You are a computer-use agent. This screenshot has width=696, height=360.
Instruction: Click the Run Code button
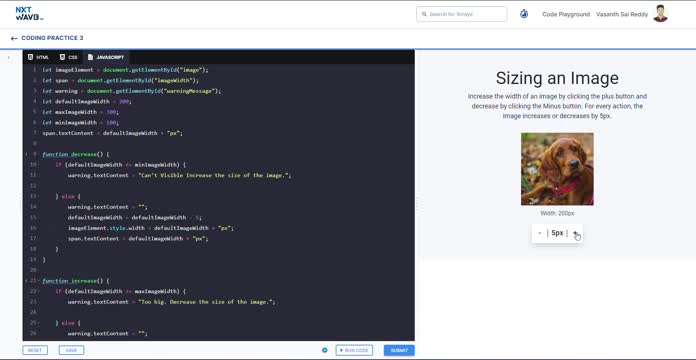click(354, 350)
